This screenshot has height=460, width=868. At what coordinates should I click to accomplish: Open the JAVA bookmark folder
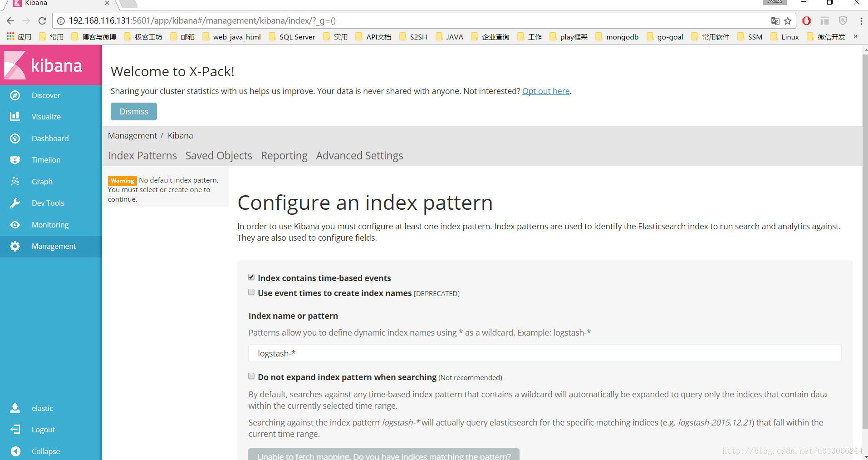click(449, 37)
